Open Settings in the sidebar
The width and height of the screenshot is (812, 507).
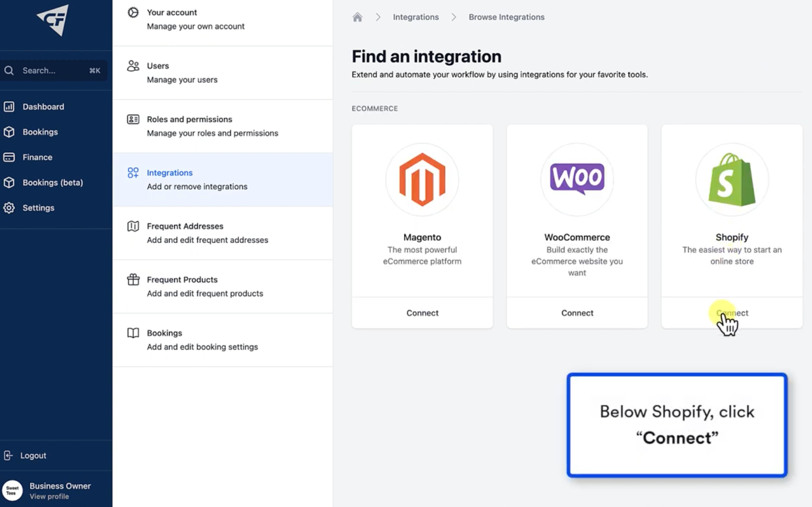coord(38,208)
